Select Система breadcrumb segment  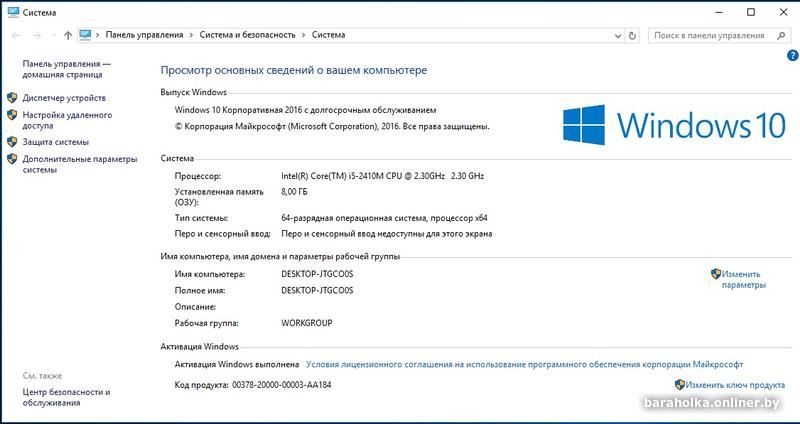329,35
